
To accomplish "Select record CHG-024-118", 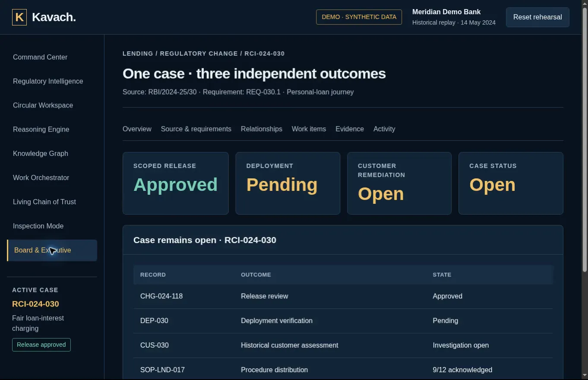I will (161, 296).
